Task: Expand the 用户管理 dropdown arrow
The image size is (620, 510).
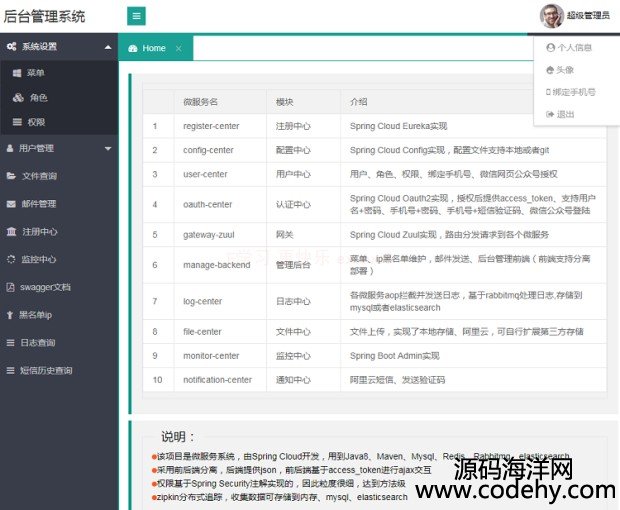Action: (x=107, y=148)
